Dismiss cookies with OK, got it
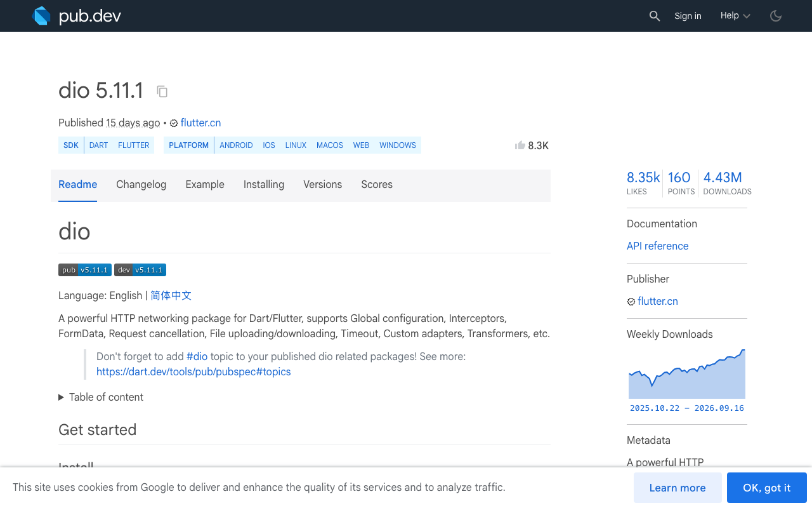812x508 pixels. pyautogui.click(x=767, y=488)
